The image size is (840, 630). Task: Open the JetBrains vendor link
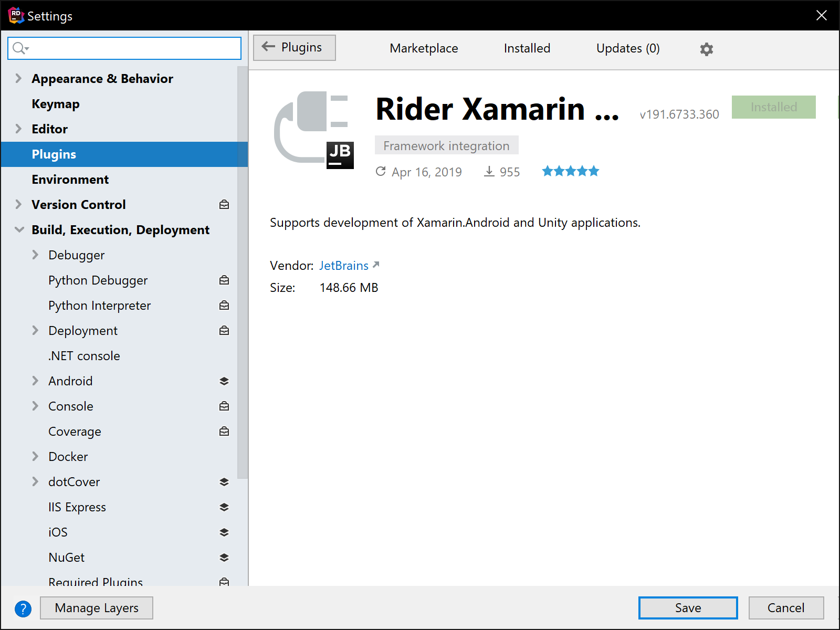pyautogui.click(x=344, y=266)
